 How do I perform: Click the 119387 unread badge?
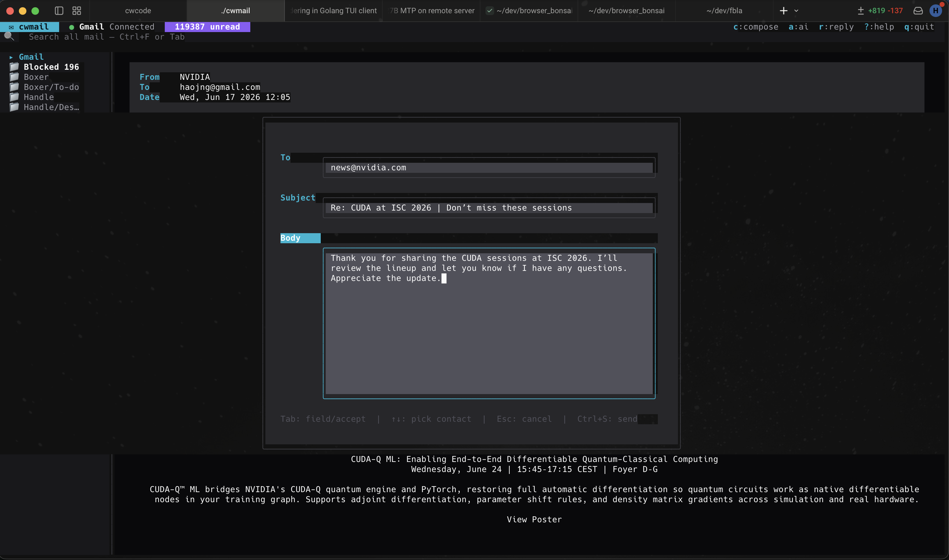tap(207, 27)
